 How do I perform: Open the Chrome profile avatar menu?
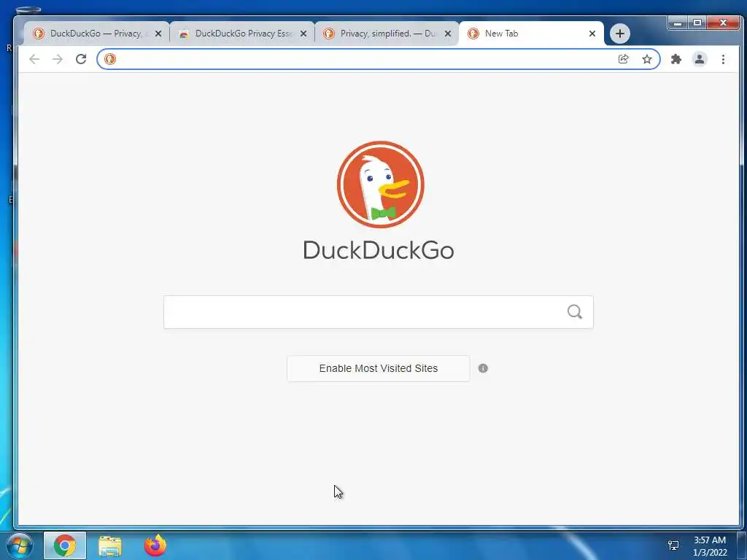[x=700, y=59]
